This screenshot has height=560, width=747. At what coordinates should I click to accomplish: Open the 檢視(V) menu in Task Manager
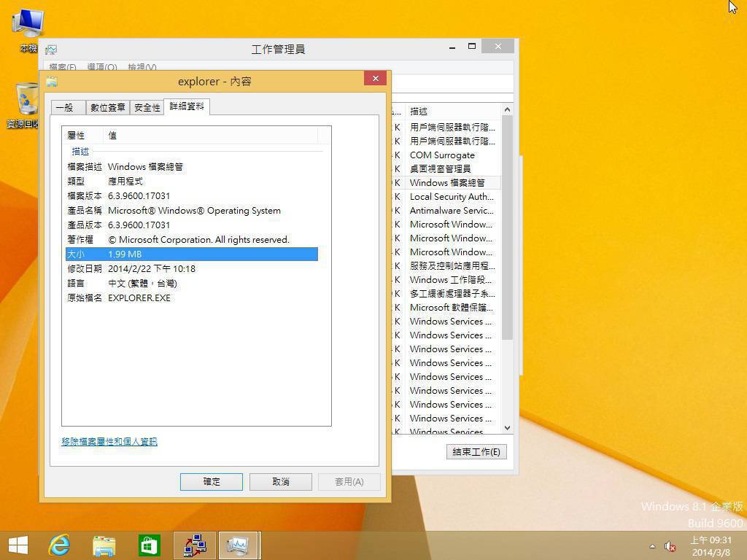coord(142,67)
